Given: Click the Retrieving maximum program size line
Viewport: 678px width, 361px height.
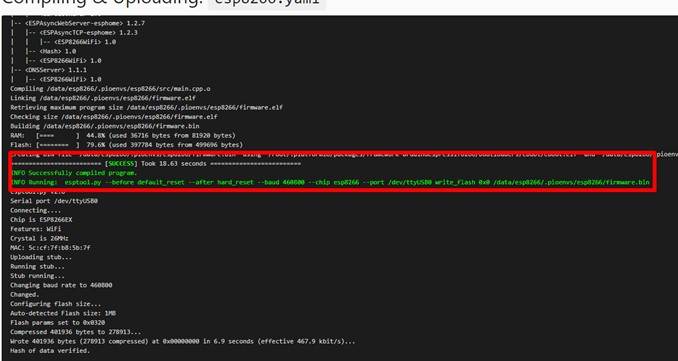Looking at the screenshot, I should click(x=147, y=107).
